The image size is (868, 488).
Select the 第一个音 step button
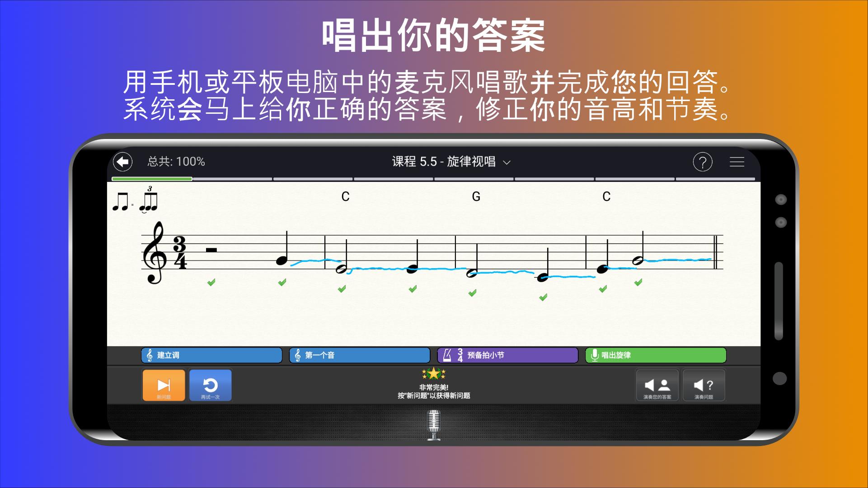(360, 355)
